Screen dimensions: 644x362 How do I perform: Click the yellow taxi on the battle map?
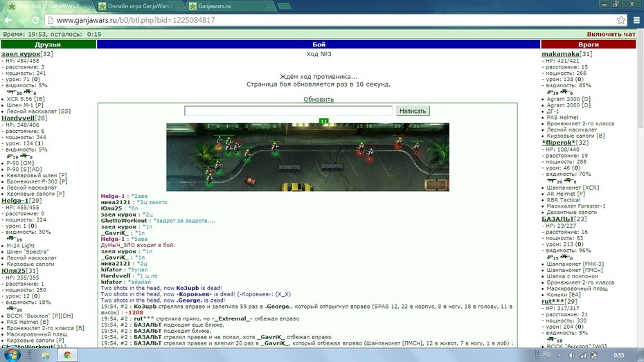tap(296, 187)
